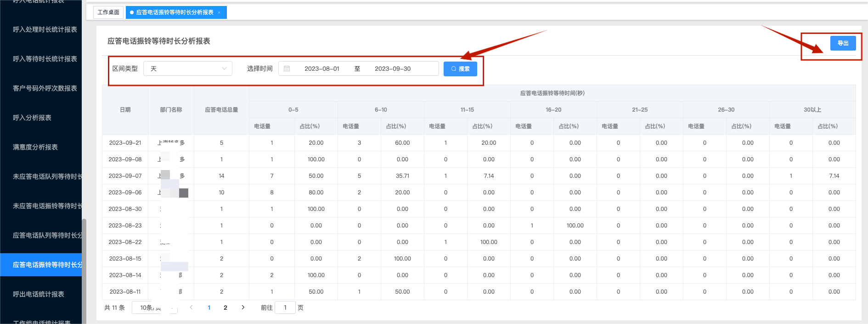Click the 搜索 button

pyautogui.click(x=460, y=68)
